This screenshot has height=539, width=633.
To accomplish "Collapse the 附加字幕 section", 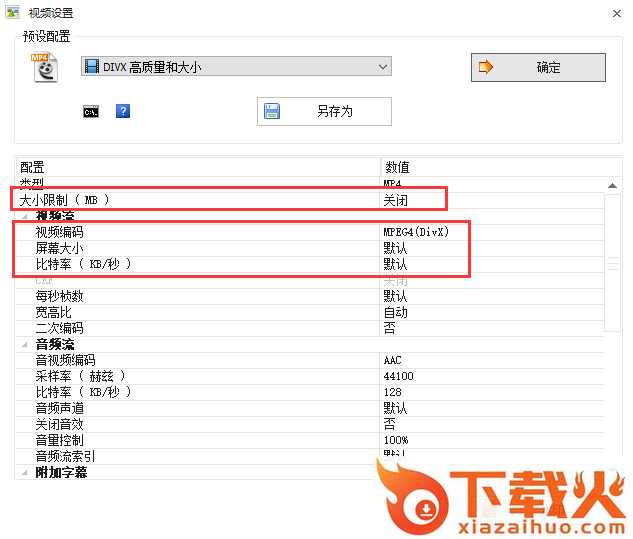I will [x=24, y=472].
